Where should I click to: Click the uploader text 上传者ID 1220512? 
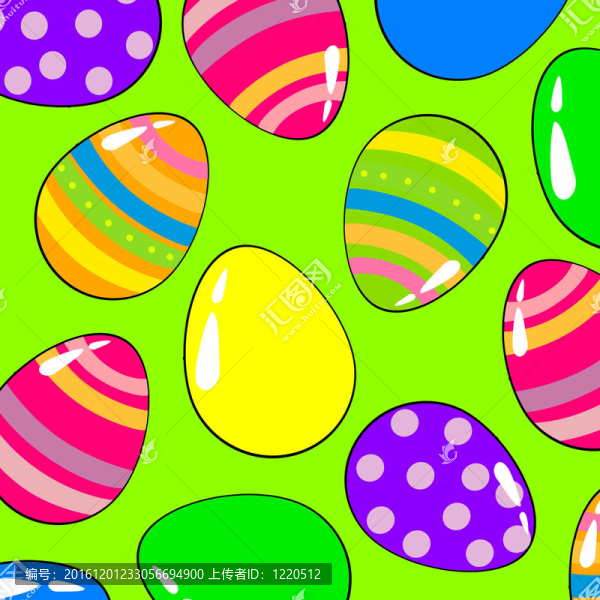265,574
